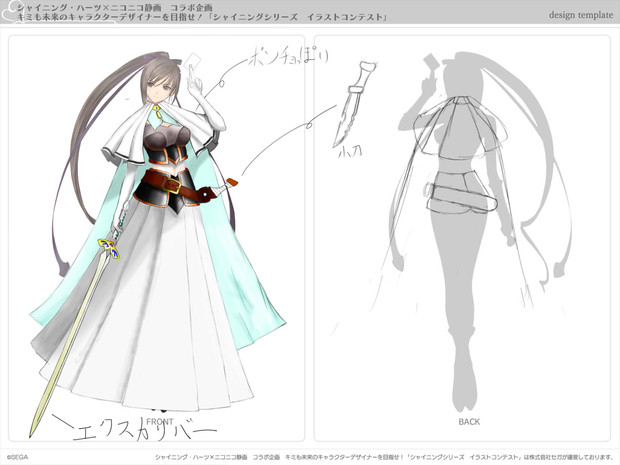620x465 pixels.
Task: Click the footer contest credit text
Action: [384, 457]
